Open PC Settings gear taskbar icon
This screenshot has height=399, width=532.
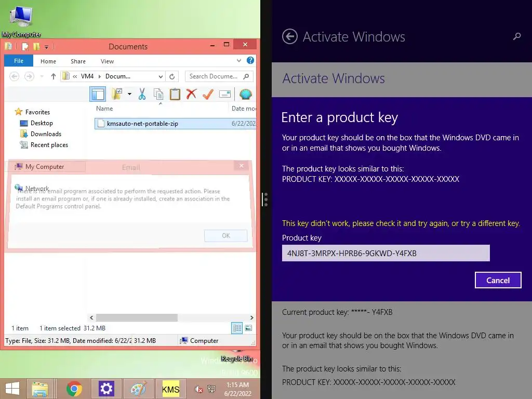(x=106, y=389)
